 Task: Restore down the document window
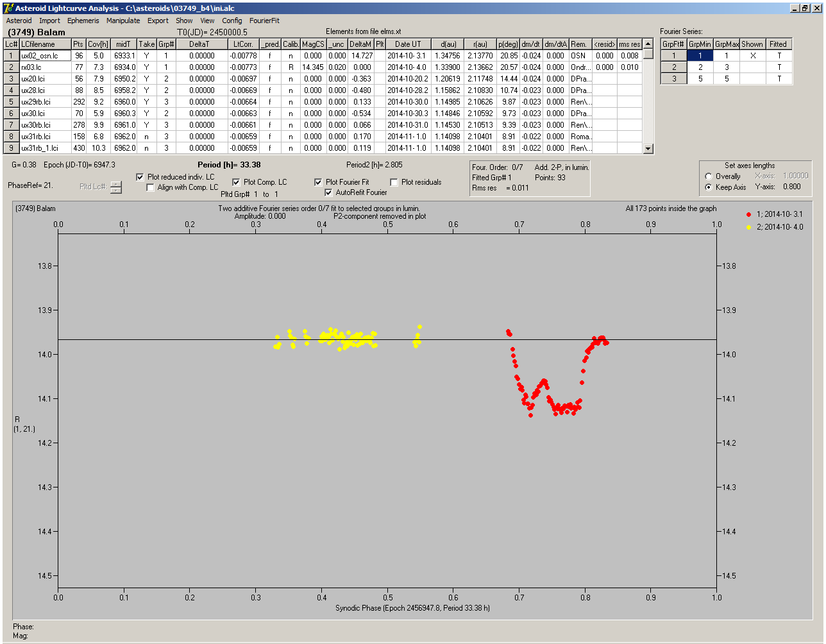[804, 8]
